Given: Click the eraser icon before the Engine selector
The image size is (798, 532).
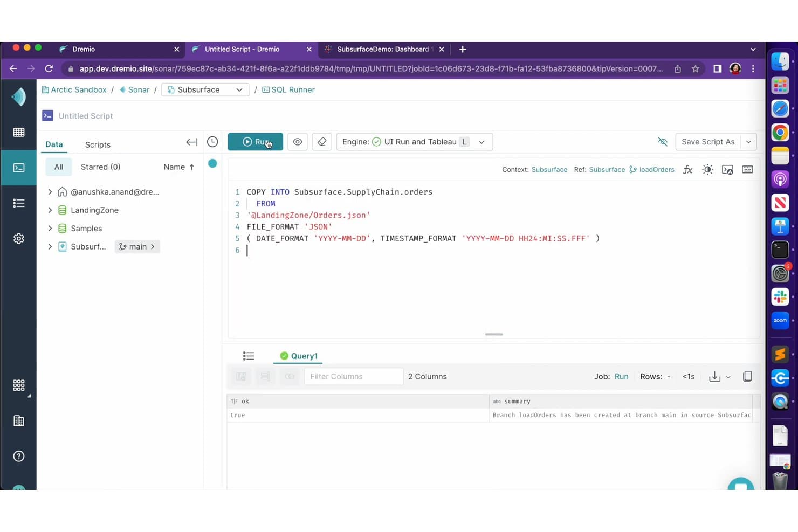Looking at the screenshot, I should (x=322, y=142).
